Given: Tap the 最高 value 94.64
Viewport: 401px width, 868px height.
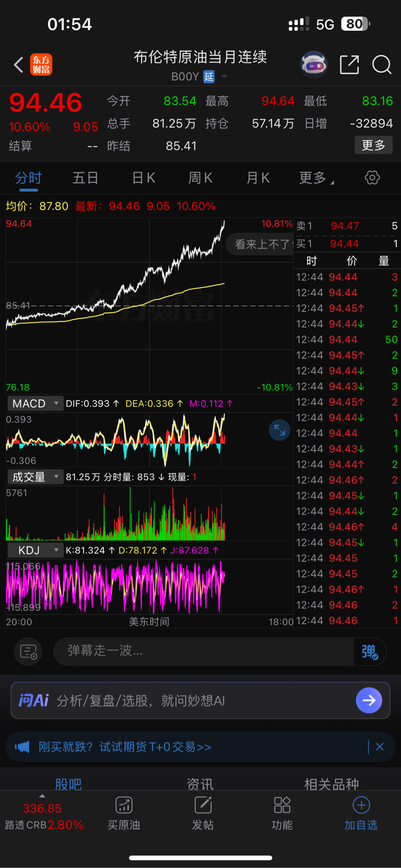Looking at the screenshot, I should 278,101.
